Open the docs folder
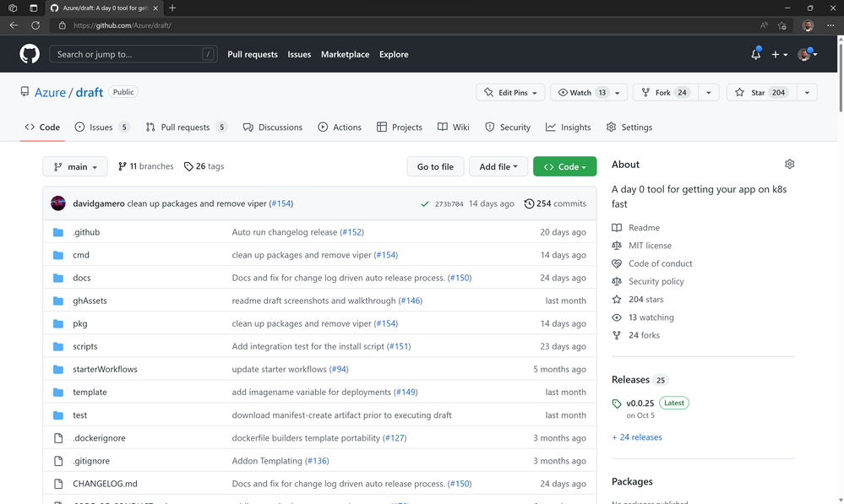Screen dimensions: 844x504 (81, 278)
